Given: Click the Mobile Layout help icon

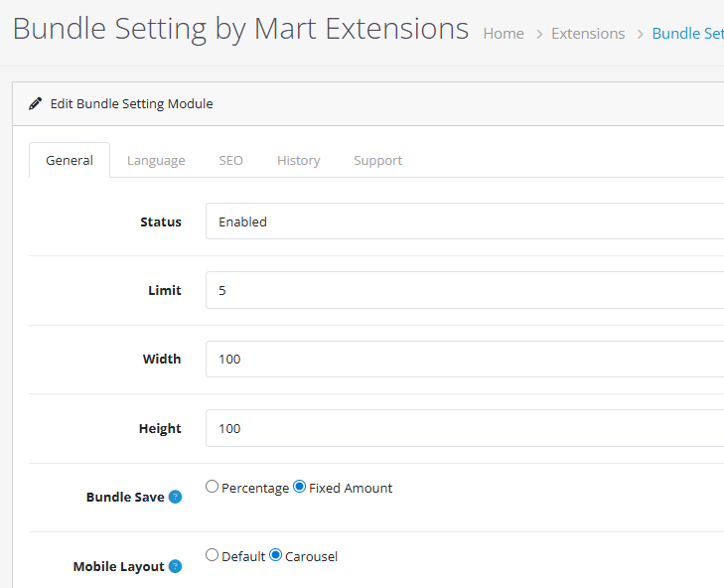Looking at the screenshot, I should pos(175,566).
